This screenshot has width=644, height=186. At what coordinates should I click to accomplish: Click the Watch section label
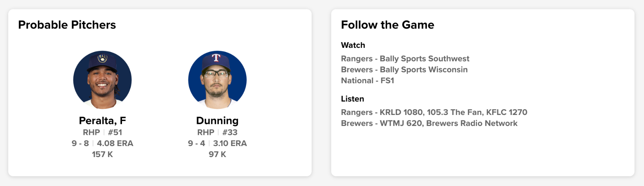click(x=353, y=45)
